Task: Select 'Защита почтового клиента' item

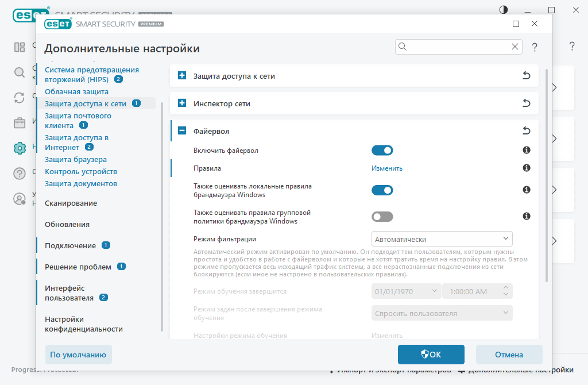Action: [78, 121]
